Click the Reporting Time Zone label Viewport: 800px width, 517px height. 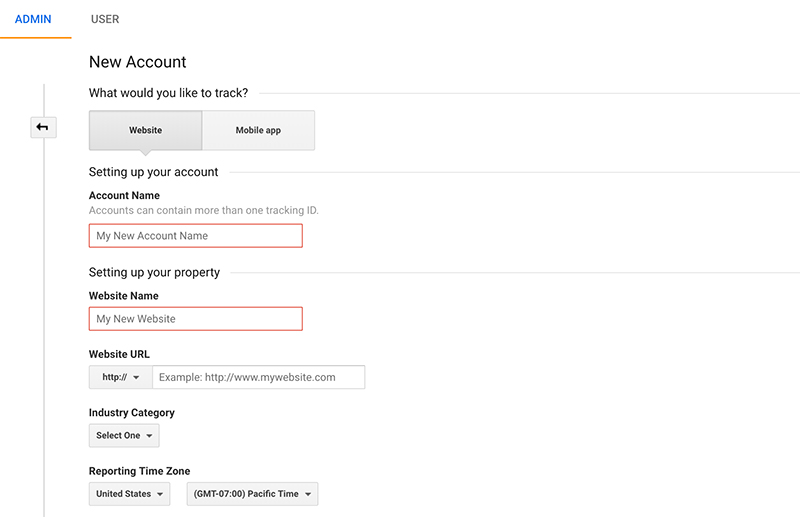[x=139, y=471]
